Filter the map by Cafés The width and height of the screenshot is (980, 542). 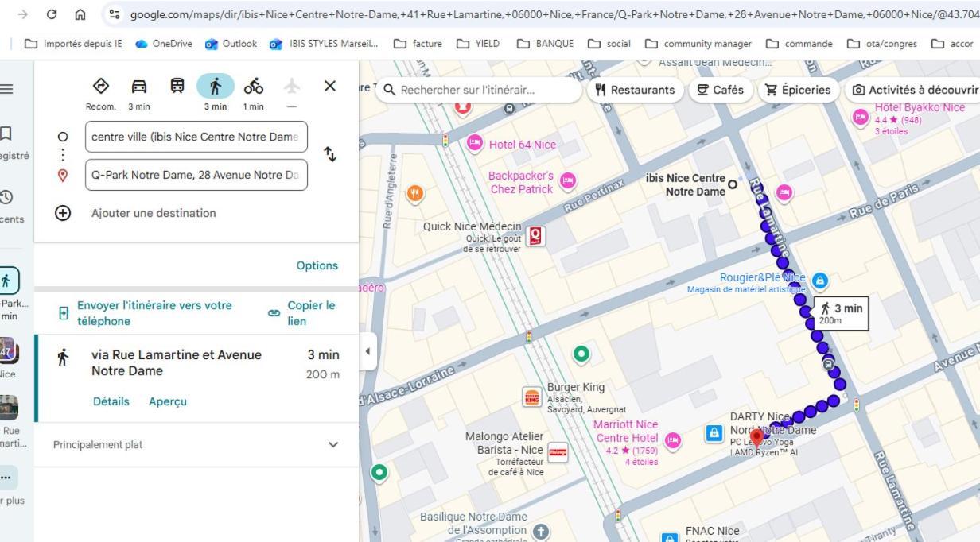click(720, 90)
